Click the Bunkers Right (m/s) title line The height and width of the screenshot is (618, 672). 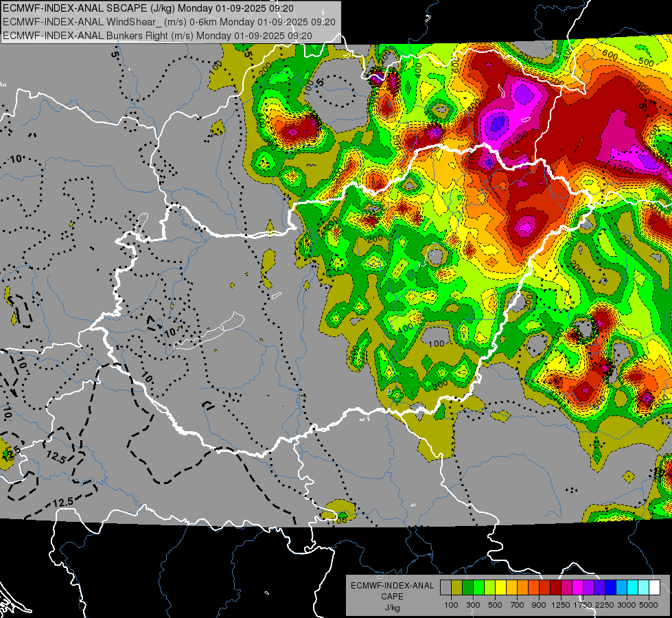point(157,36)
